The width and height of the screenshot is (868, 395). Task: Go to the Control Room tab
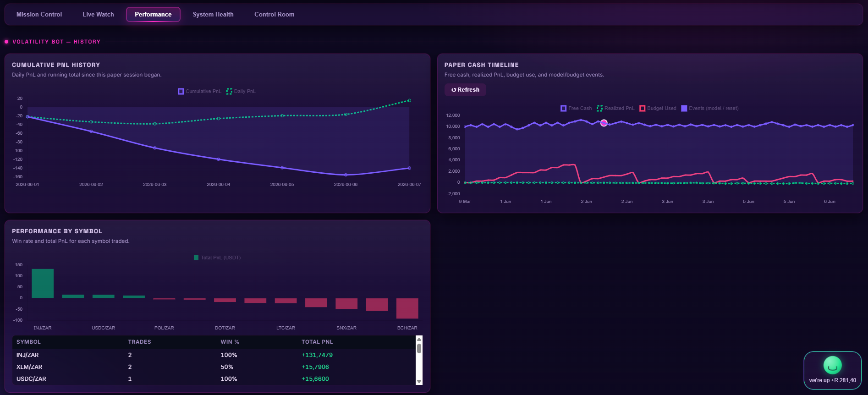coord(275,14)
